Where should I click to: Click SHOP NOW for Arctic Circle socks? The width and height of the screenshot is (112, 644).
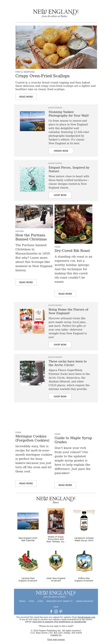tap(60, 396)
